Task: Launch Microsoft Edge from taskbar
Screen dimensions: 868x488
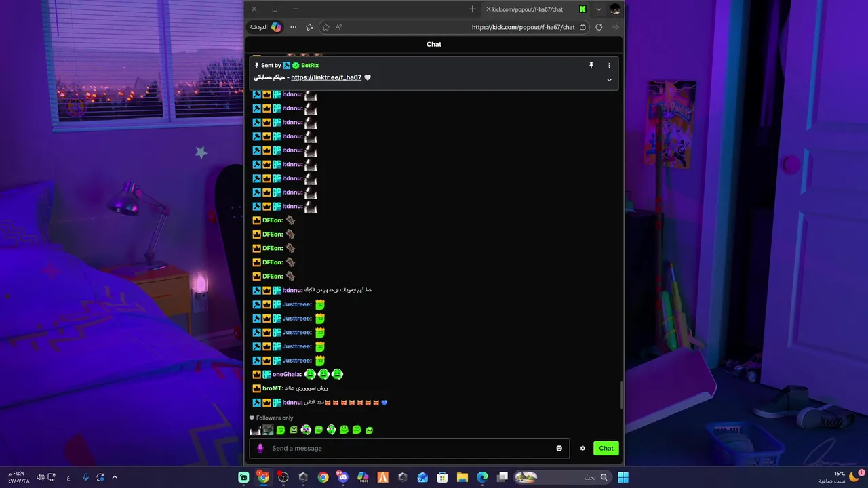Action: pos(482,477)
